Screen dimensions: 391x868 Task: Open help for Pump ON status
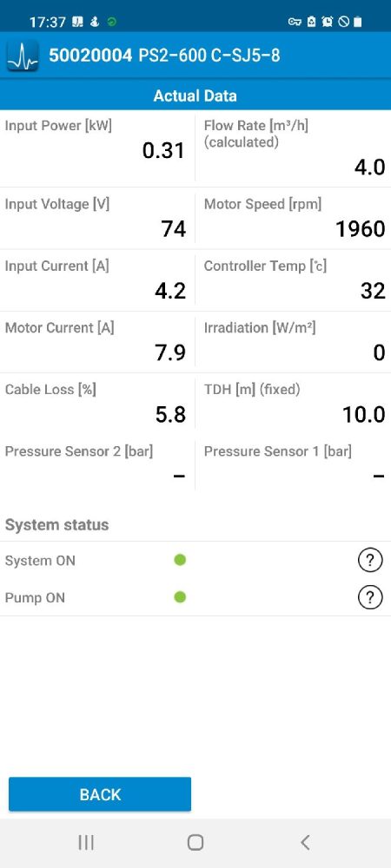pyautogui.click(x=370, y=598)
